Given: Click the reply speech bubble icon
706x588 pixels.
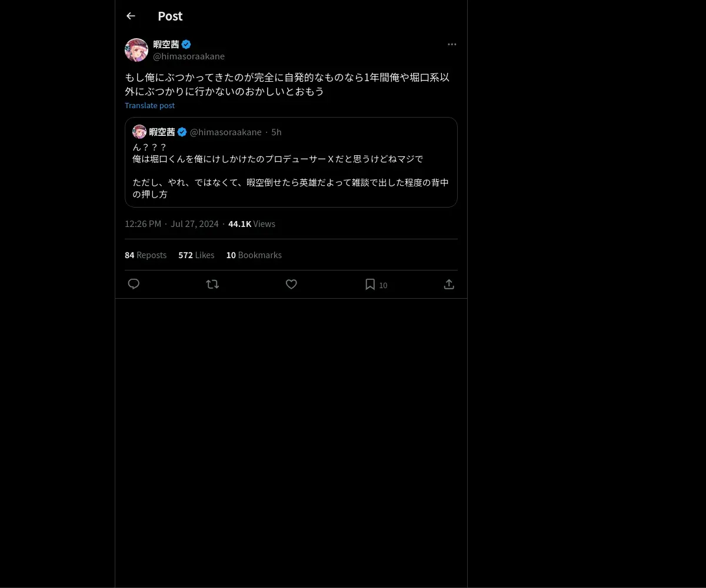Looking at the screenshot, I should tap(134, 284).
